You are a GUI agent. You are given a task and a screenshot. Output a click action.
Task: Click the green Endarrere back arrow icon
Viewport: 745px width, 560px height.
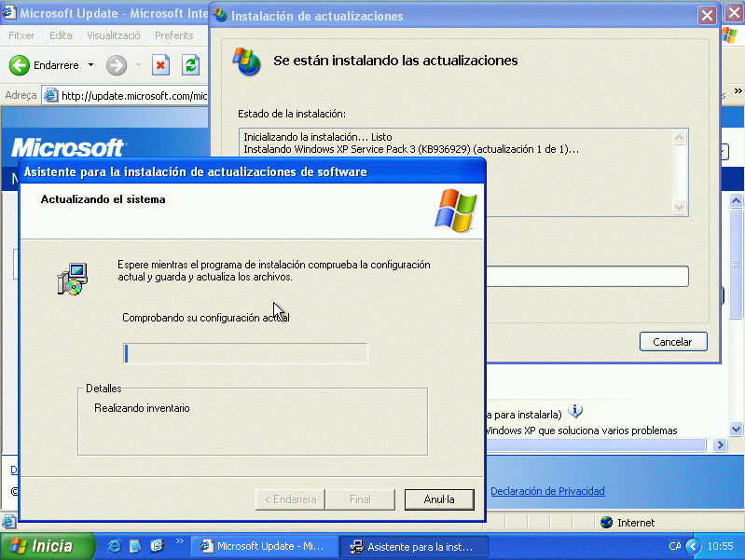point(20,65)
